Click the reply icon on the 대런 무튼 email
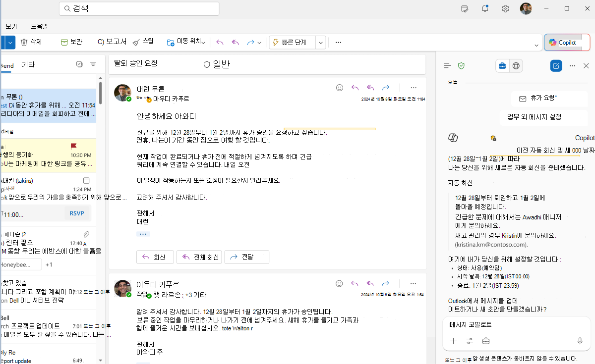This screenshot has height=364, width=595. click(x=355, y=87)
